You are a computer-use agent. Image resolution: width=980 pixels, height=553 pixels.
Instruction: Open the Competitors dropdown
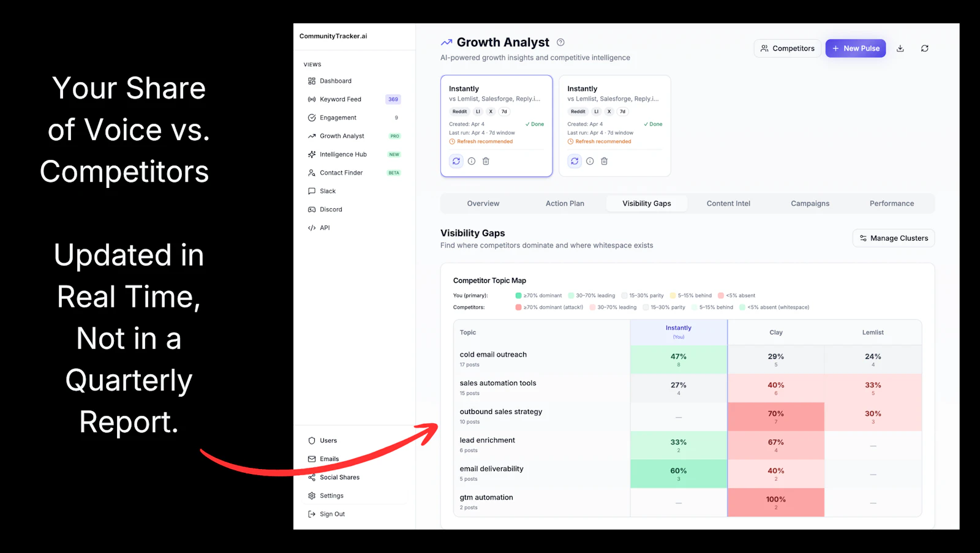pyautogui.click(x=788, y=48)
